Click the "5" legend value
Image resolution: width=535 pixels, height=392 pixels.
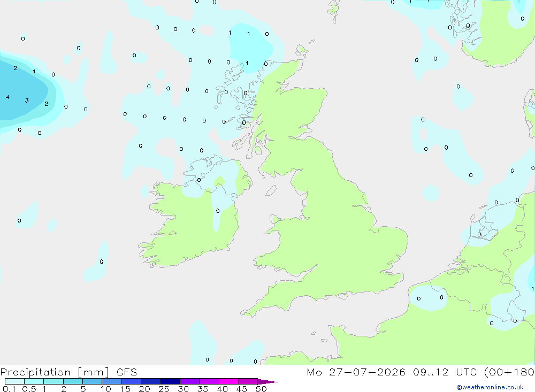point(83,389)
